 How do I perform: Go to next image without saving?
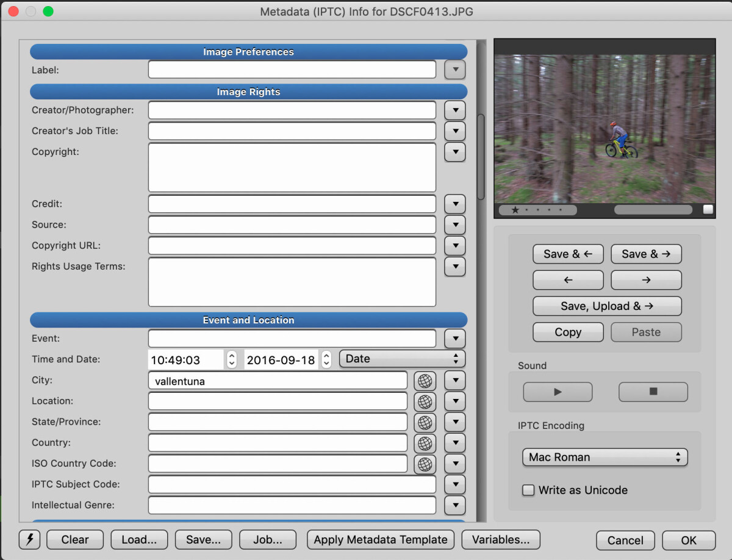point(646,280)
